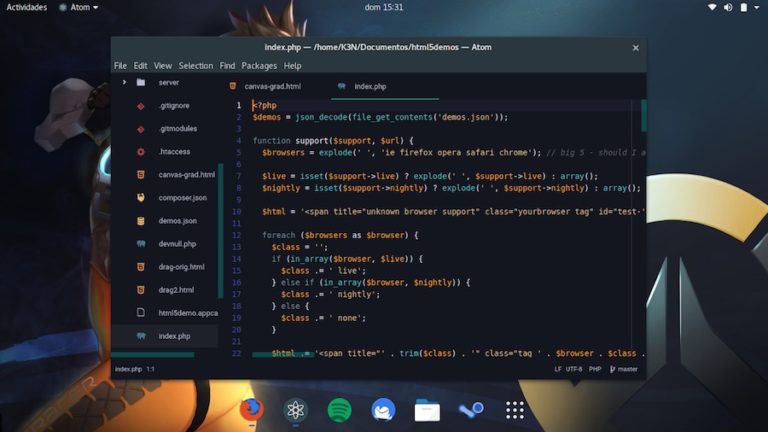The width and height of the screenshot is (768, 432).
Task: Click the 1:1 cursor position indicator
Action: click(x=150, y=369)
